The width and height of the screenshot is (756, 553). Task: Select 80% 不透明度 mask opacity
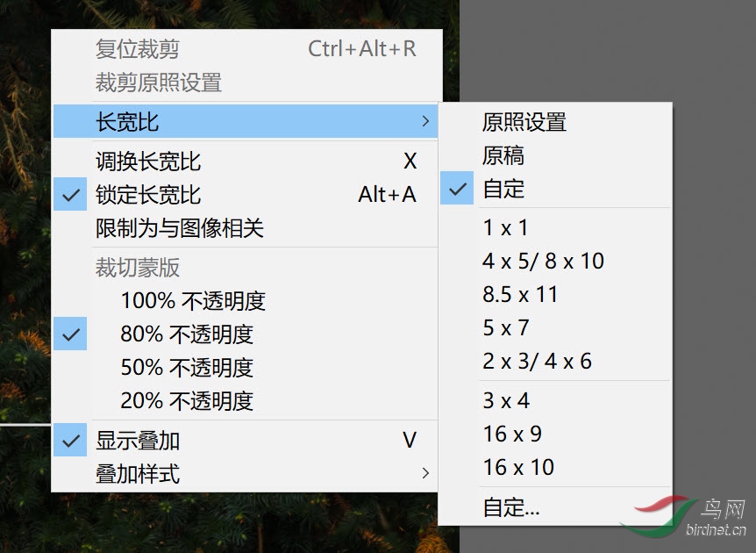pos(246,334)
